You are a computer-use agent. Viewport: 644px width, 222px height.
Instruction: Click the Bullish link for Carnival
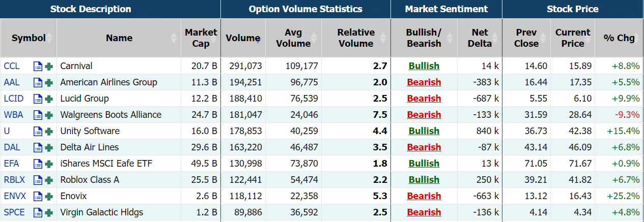(x=424, y=66)
